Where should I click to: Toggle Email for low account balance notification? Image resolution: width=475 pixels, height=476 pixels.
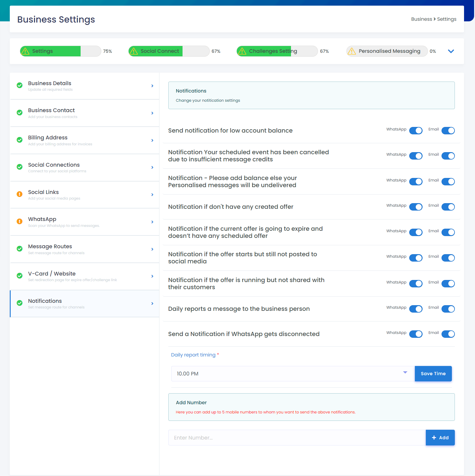point(448,130)
